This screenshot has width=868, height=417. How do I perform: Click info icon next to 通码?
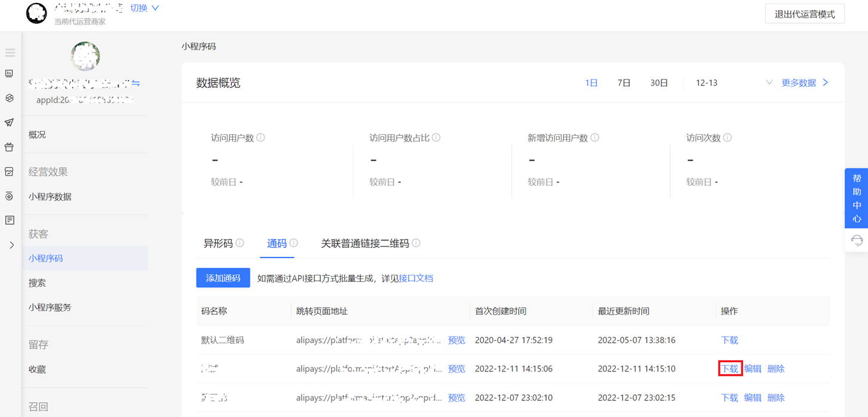[x=293, y=243]
